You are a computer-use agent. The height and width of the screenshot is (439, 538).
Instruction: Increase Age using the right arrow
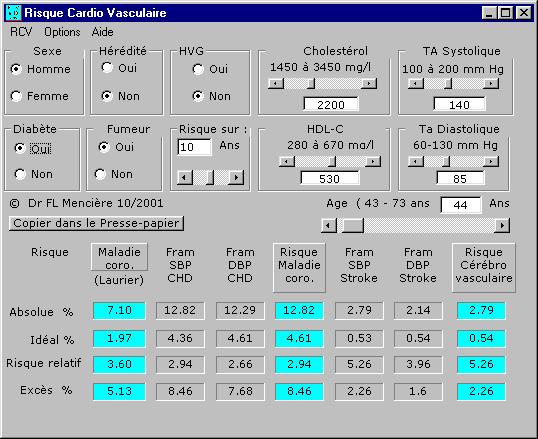(x=502, y=226)
